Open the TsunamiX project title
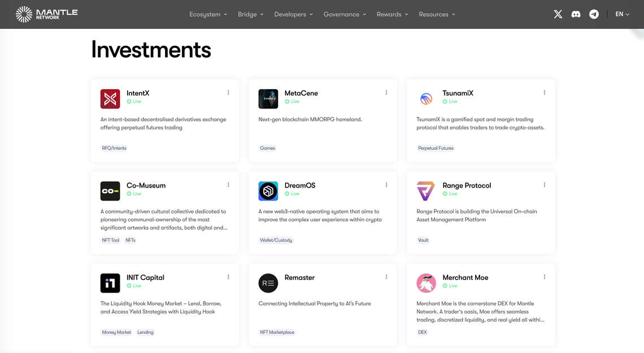 [458, 93]
